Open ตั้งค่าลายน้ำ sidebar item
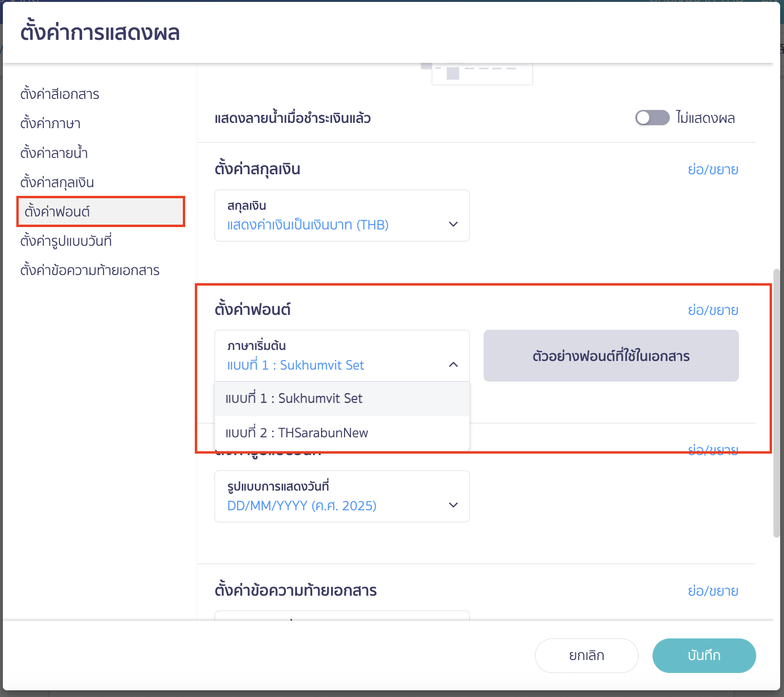The width and height of the screenshot is (784, 697). point(54,153)
